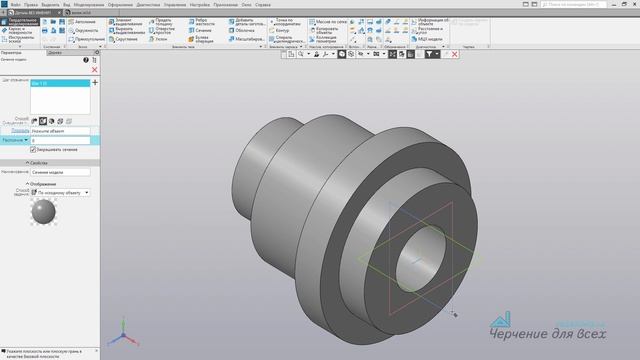Select the highlighted second section method
Screen dimensions: 640x360
pyautogui.click(x=43, y=121)
